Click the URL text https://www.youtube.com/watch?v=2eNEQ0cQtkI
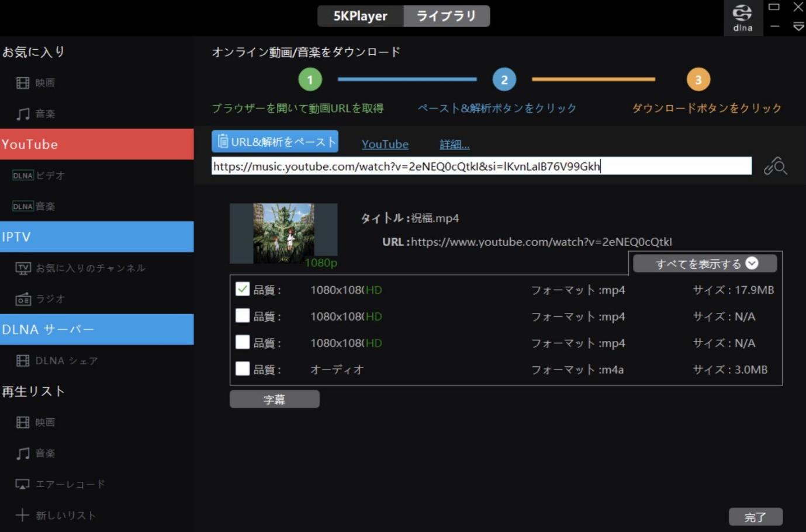 [x=541, y=242]
